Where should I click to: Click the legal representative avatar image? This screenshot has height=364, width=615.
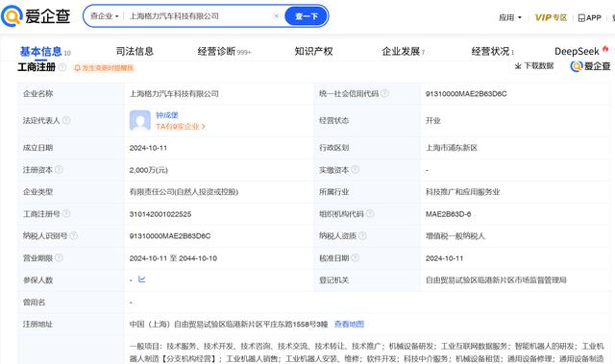click(140, 121)
